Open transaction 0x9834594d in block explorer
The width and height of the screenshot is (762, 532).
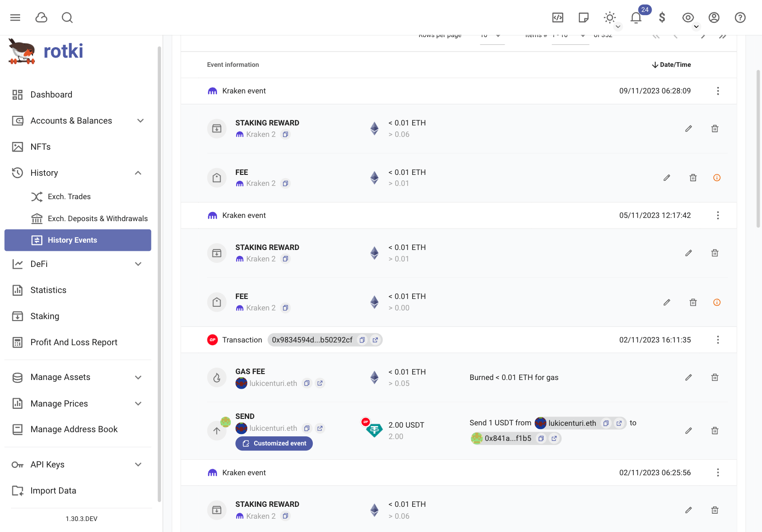click(x=375, y=340)
